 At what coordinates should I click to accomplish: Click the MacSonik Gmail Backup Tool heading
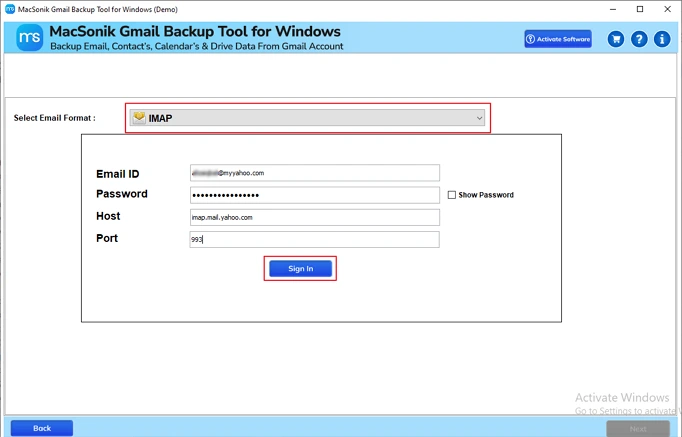[x=195, y=31]
